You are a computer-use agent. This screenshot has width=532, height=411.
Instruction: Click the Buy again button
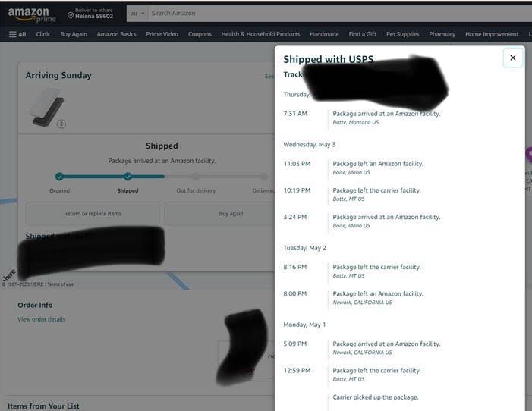(231, 214)
